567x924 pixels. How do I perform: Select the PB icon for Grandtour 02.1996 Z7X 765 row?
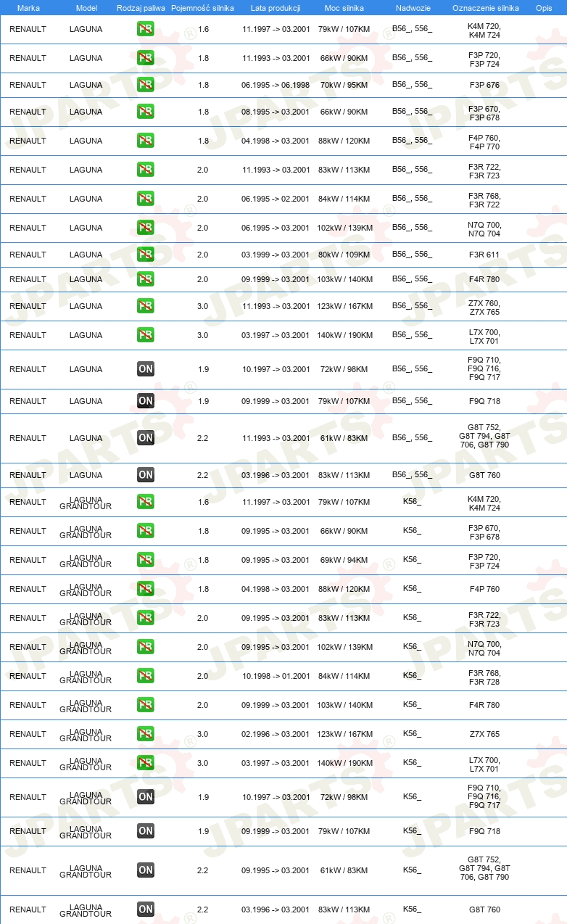click(145, 734)
